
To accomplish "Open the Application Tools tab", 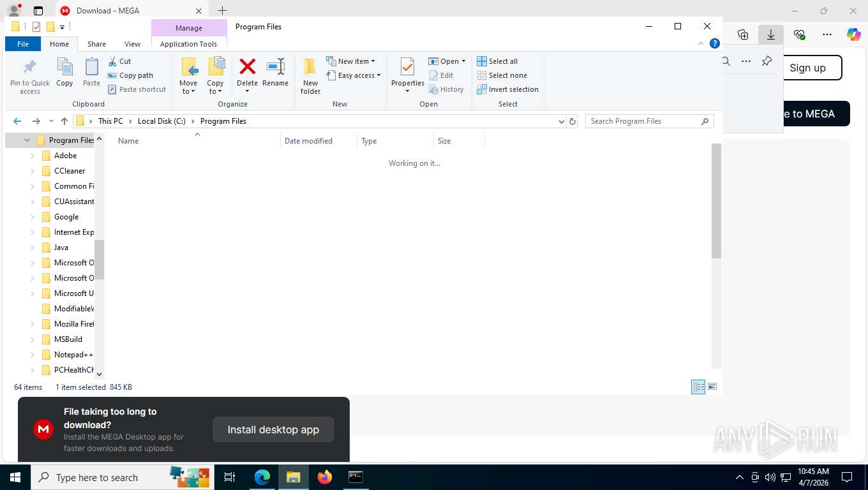I will 188,44.
